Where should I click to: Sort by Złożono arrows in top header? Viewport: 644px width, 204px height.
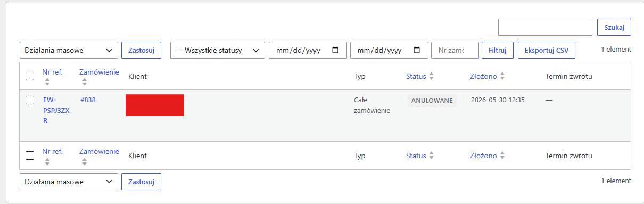(502, 76)
